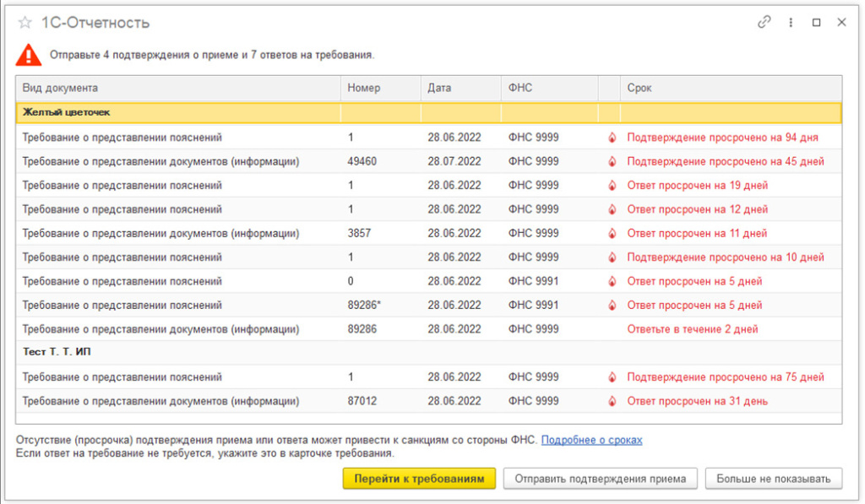Click flame icon in the row numbered 0
This screenshot has width=865, height=504.
pos(612,281)
